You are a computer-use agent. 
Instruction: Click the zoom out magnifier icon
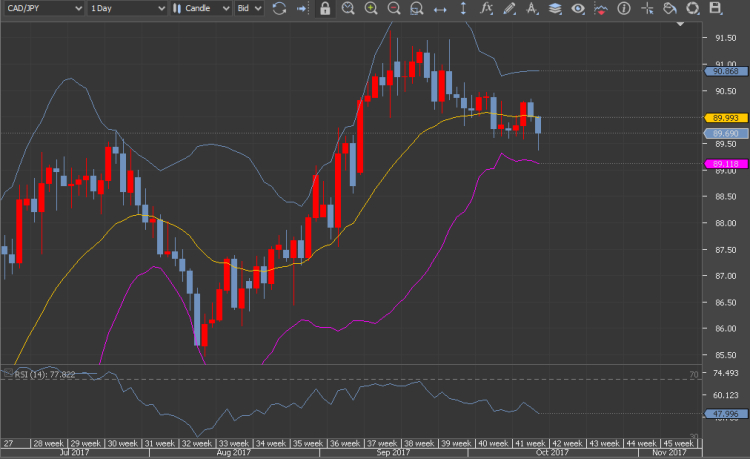click(x=394, y=9)
